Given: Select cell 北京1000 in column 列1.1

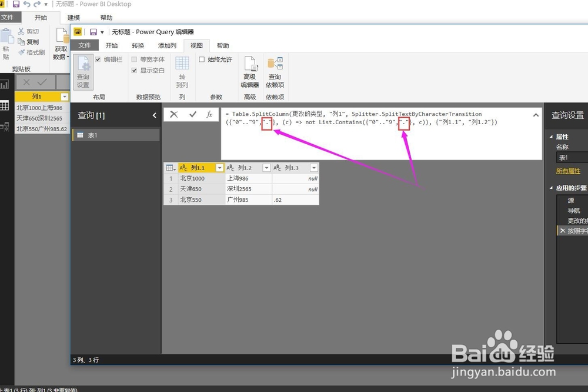Looking at the screenshot, I should click(x=201, y=178).
